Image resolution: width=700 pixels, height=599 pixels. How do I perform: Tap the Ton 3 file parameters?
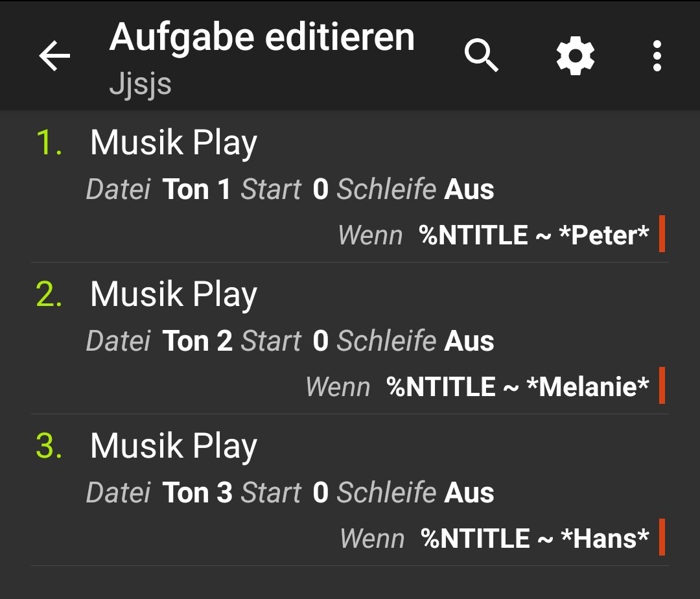pyautogui.click(x=290, y=493)
